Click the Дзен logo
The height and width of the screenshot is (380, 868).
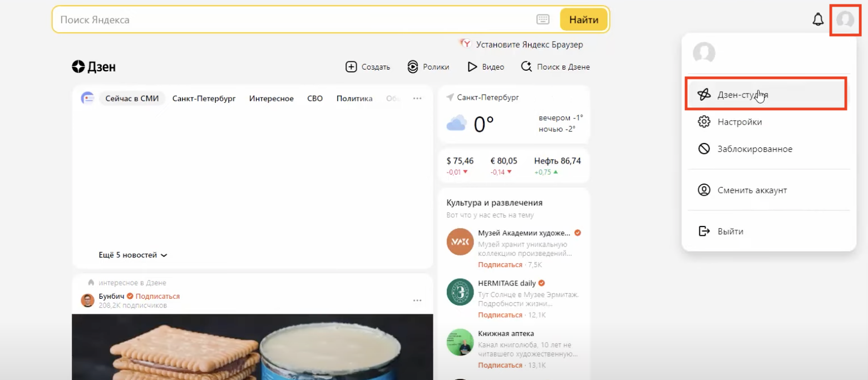[94, 67]
